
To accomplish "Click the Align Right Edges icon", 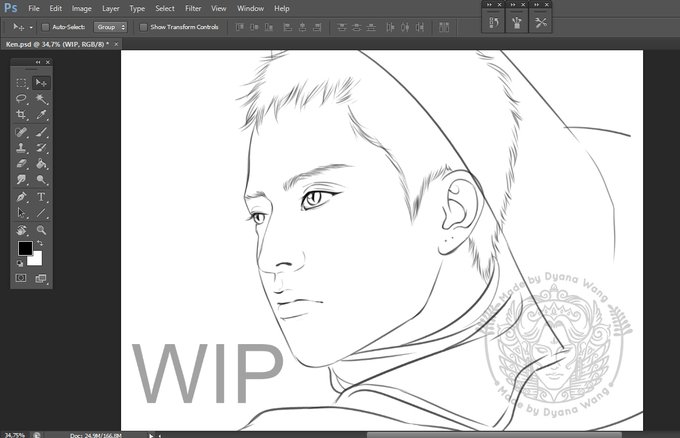I will point(317,27).
